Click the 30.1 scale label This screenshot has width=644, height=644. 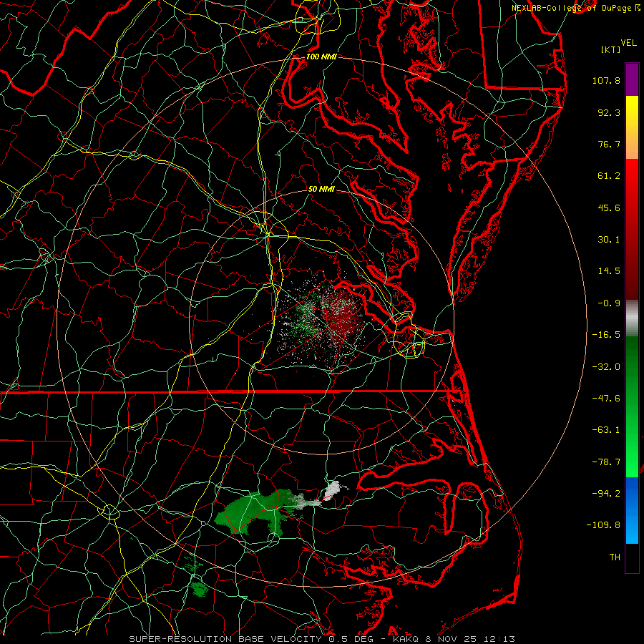[x=609, y=240]
